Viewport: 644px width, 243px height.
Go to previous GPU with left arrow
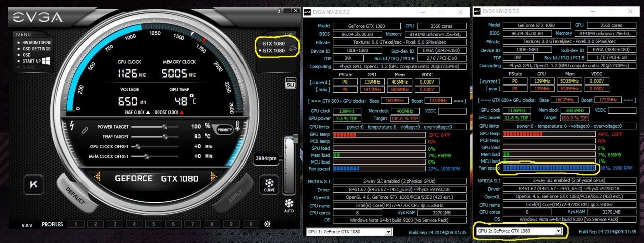97,176
